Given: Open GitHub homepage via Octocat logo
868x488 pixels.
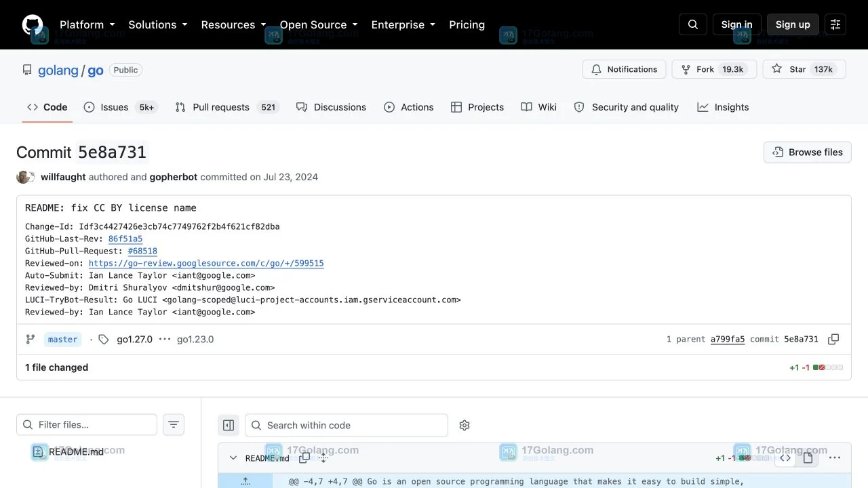Looking at the screenshot, I should click(x=33, y=24).
